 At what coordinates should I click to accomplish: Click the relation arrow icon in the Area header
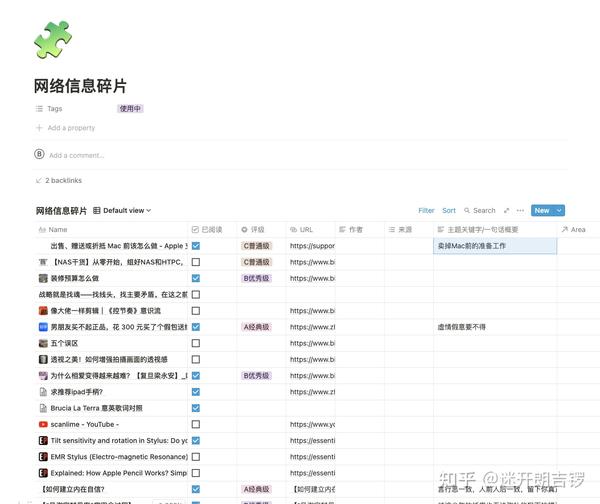(x=564, y=230)
